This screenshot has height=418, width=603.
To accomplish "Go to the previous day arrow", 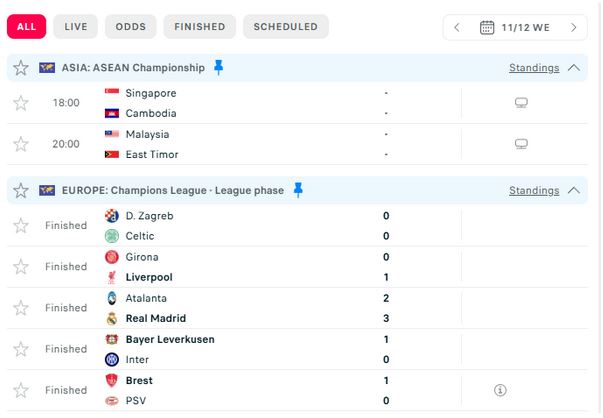I will [x=457, y=27].
